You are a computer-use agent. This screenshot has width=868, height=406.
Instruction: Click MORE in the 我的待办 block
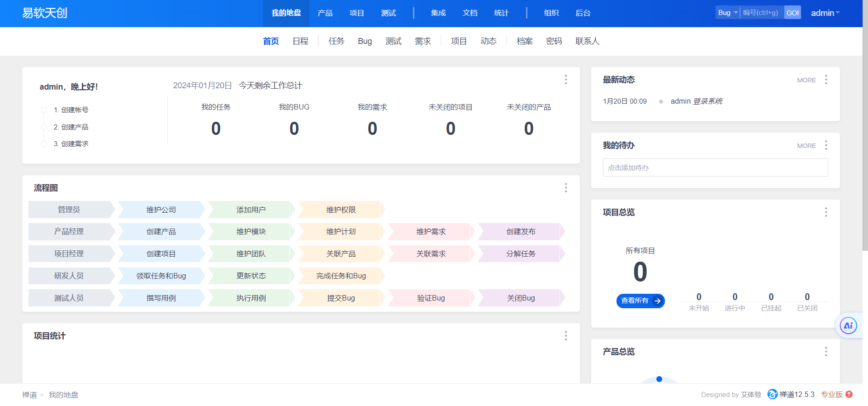click(806, 146)
